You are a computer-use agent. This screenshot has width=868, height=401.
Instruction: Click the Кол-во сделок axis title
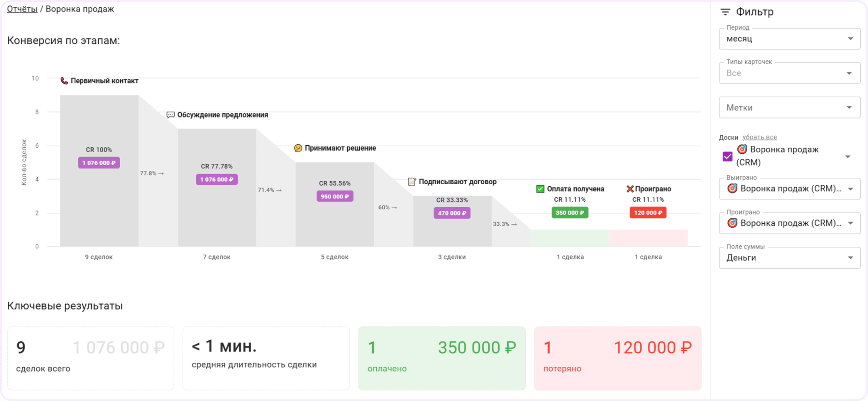[24, 162]
